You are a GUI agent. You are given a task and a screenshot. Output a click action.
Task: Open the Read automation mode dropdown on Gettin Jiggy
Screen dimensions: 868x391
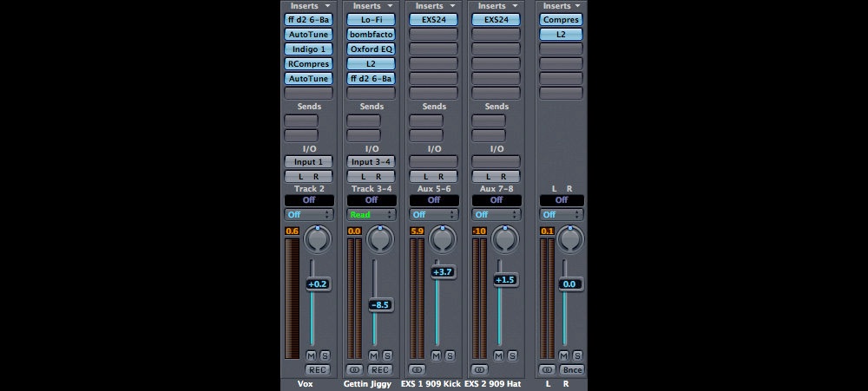[372, 214]
